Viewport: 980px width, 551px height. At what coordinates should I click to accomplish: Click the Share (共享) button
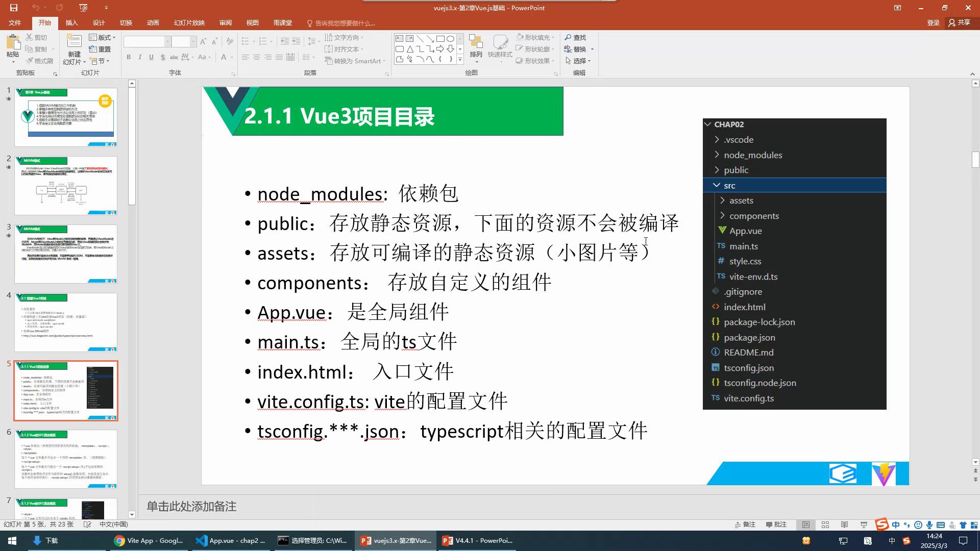959,22
